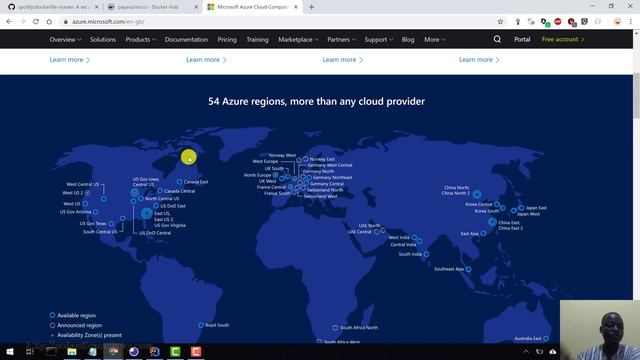
Task: Open the Chrome profile avatar
Action: tap(618, 22)
